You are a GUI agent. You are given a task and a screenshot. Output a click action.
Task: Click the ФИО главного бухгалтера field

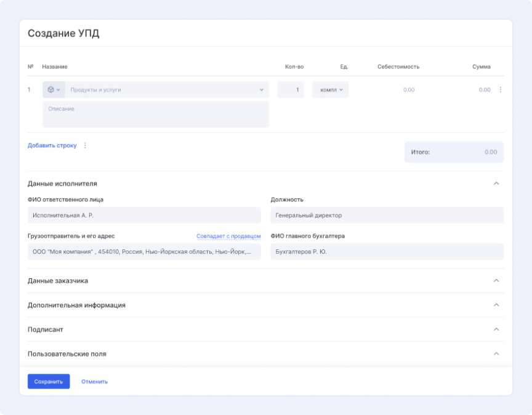pyautogui.click(x=387, y=252)
